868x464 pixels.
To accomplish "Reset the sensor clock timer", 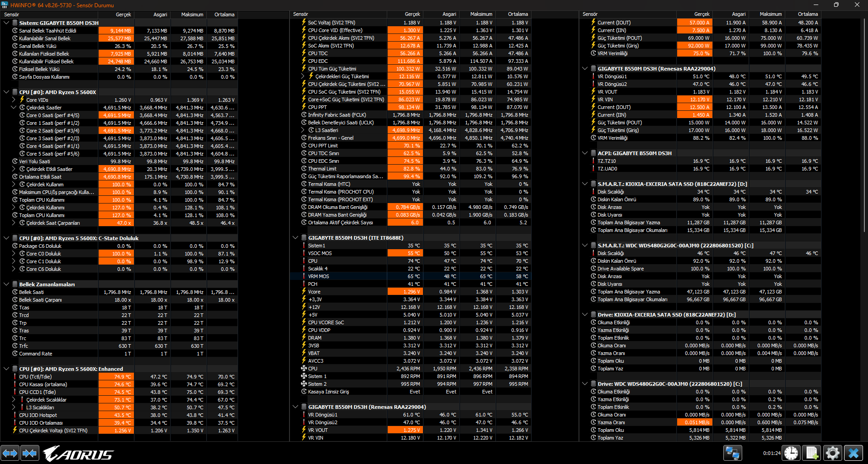I will coord(792,453).
